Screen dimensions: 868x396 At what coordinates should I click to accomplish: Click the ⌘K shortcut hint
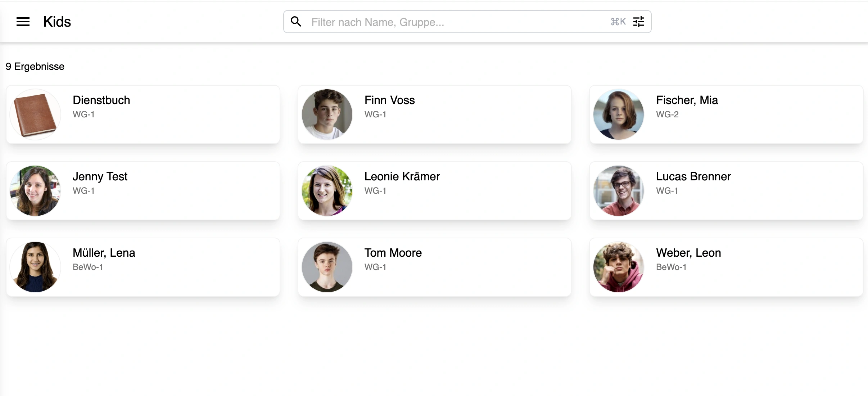(x=618, y=22)
